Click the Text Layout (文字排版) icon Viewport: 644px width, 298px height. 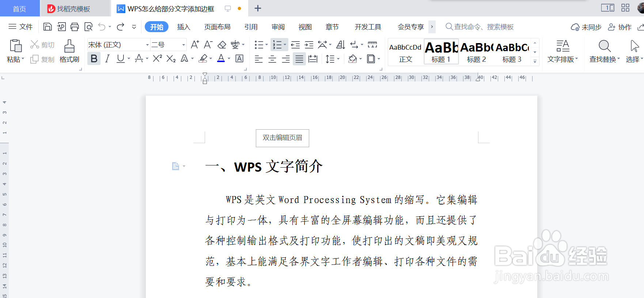point(563,46)
